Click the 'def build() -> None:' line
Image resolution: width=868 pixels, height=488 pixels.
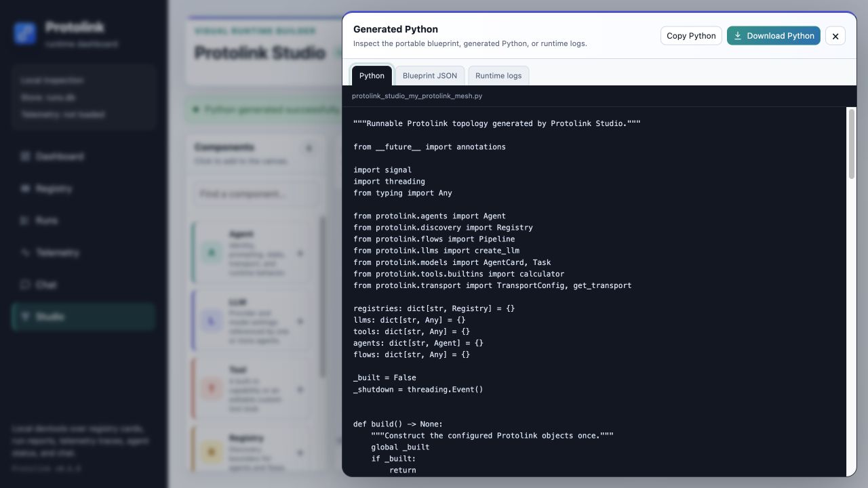(398, 424)
